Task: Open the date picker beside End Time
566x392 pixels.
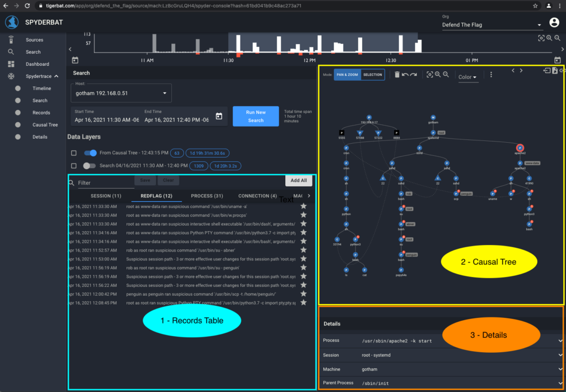Action: 219,116
